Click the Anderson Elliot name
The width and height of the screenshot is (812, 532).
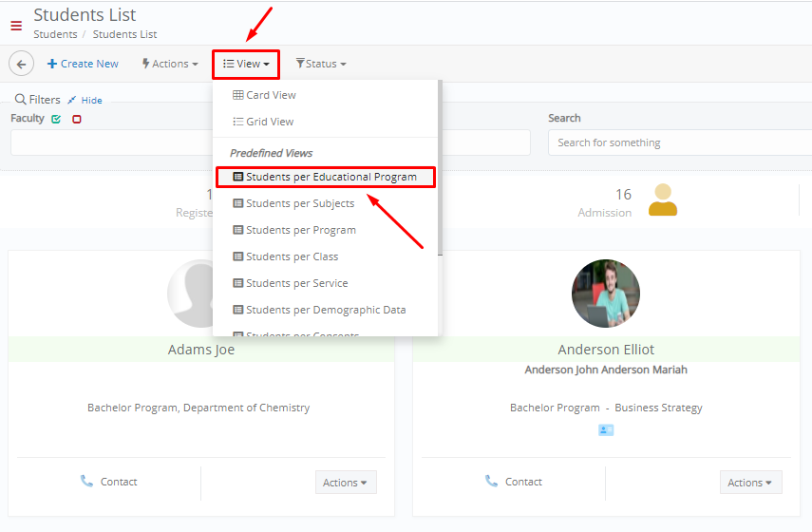606,350
